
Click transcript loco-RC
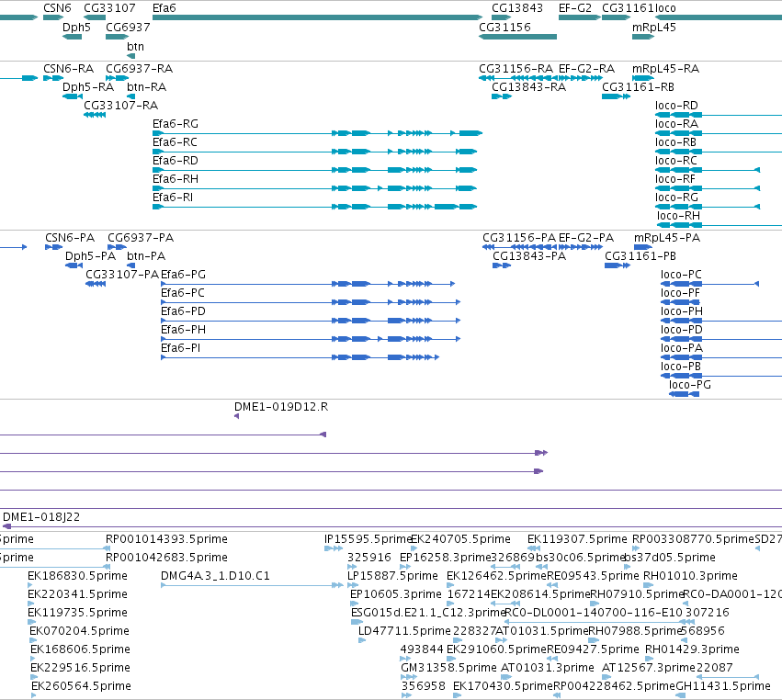click(675, 161)
